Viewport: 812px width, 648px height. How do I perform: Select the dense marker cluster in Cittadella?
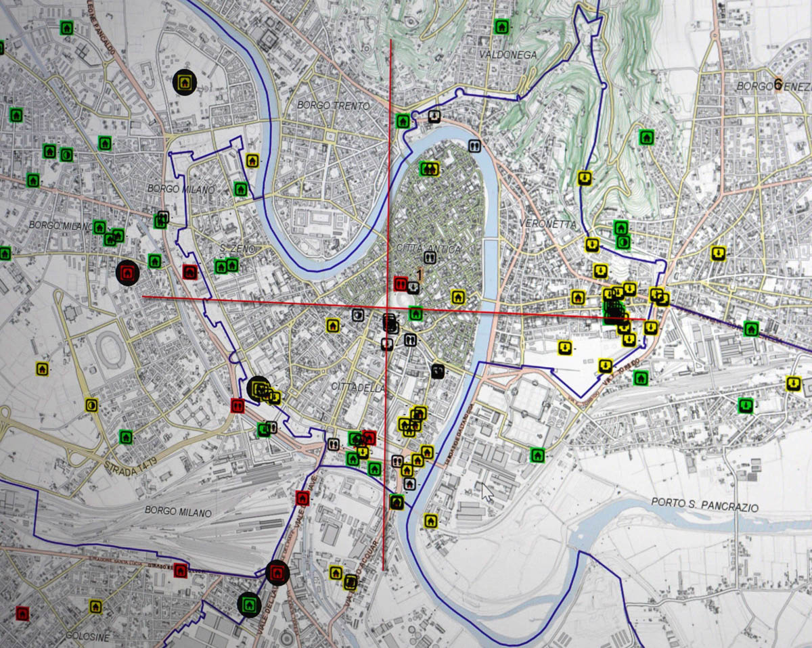point(413,423)
